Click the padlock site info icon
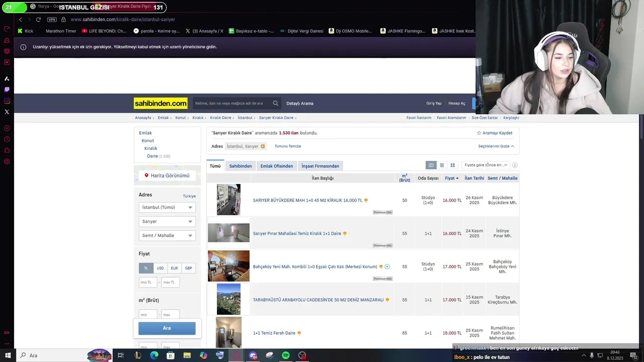 pyautogui.click(x=63, y=20)
